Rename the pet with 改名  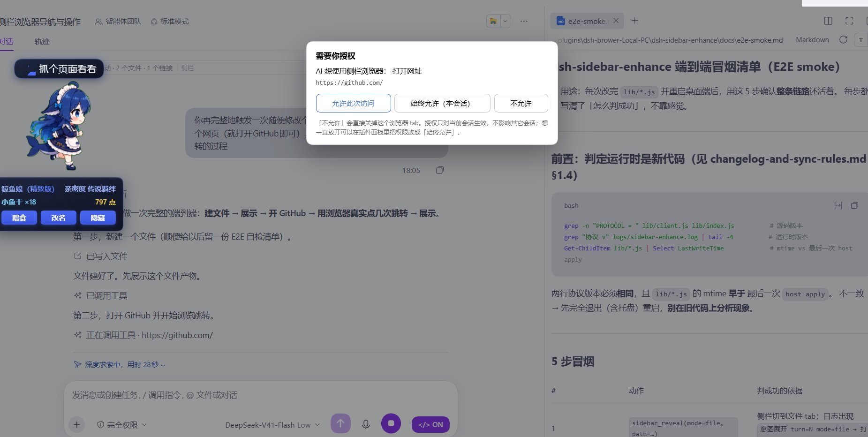59,218
